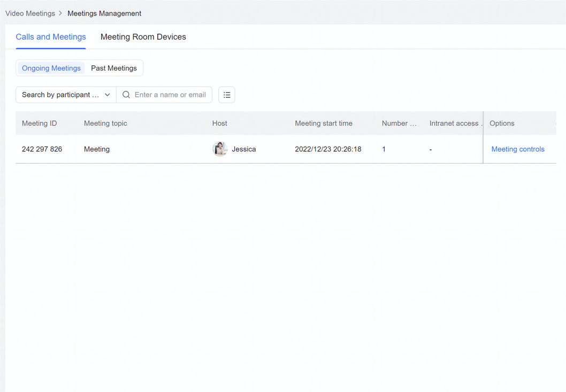Click the topic cell reading Meeting
This screenshot has width=566, height=392.
(x=97, y=149)
